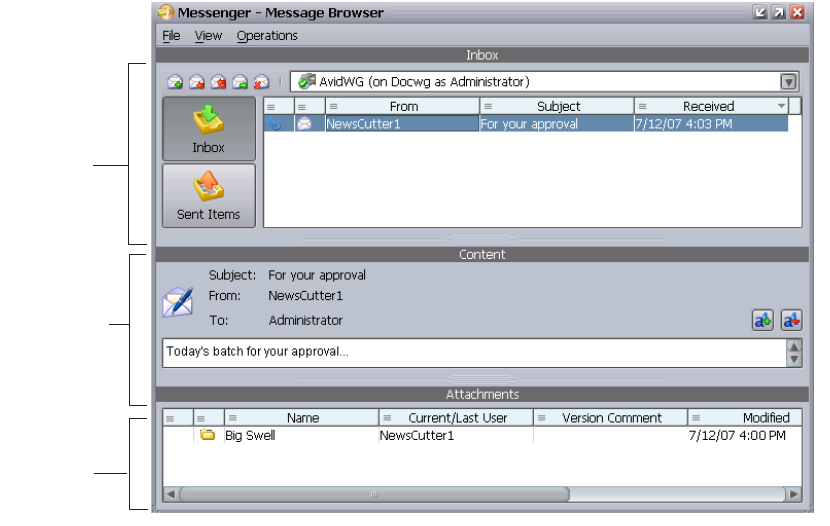Click the Reply envelope icon
Image resolution: width=830 pixels, height=526 pixels.
[196, 82]
